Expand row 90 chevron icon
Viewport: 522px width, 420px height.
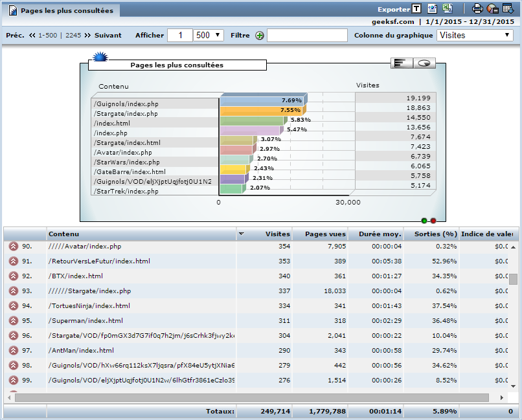coord(14,247)
